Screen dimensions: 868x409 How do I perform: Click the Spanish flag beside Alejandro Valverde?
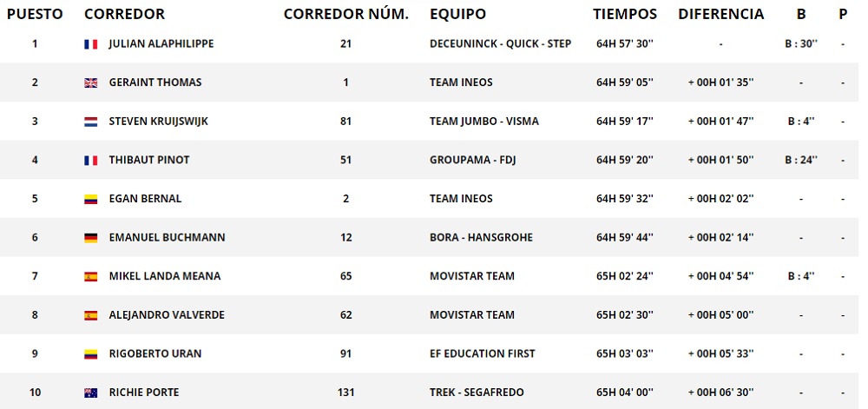click(90, 315)
